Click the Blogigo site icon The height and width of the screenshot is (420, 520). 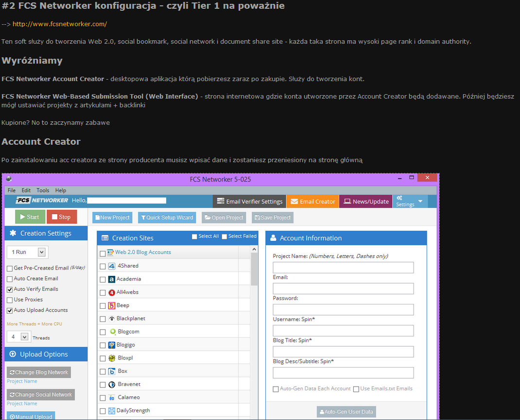112,345
